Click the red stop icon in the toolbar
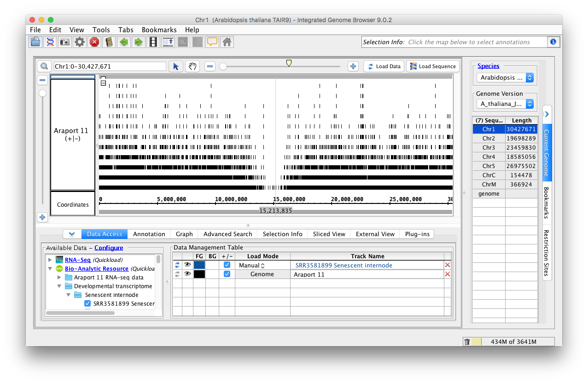The image size is (588, 383). point(94,42)
